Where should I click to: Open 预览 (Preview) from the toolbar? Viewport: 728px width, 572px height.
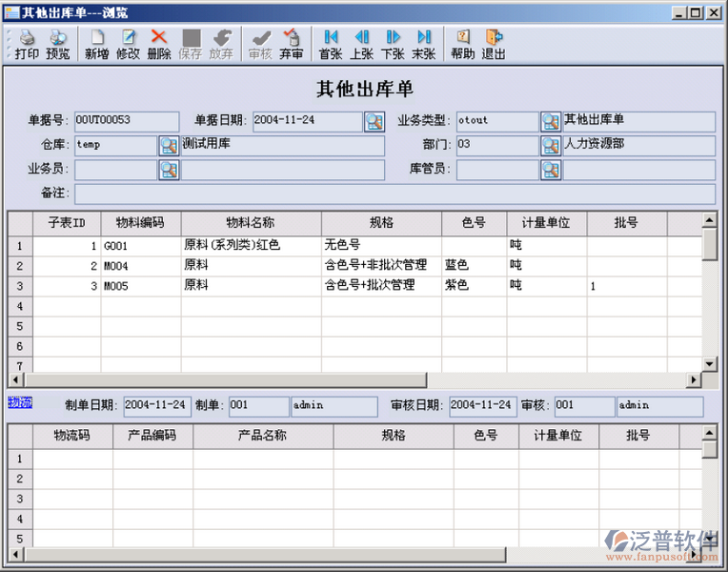(58, 44)
